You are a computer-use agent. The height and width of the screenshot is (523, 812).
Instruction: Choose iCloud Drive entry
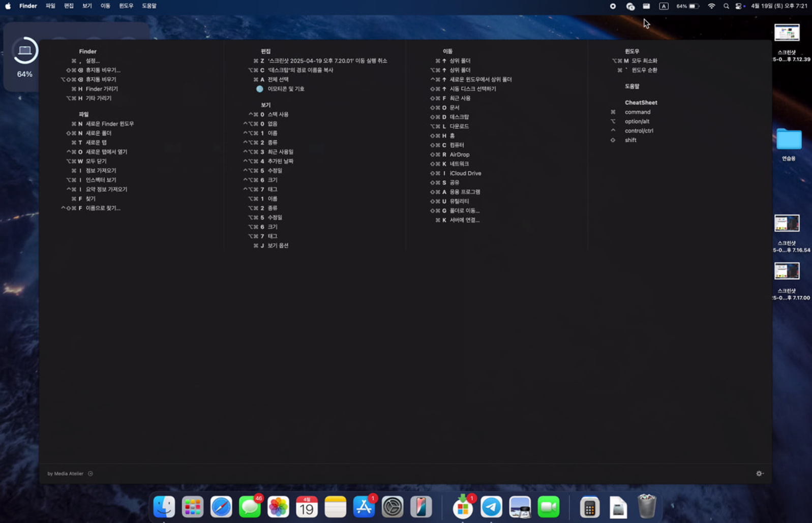(465, 173)
